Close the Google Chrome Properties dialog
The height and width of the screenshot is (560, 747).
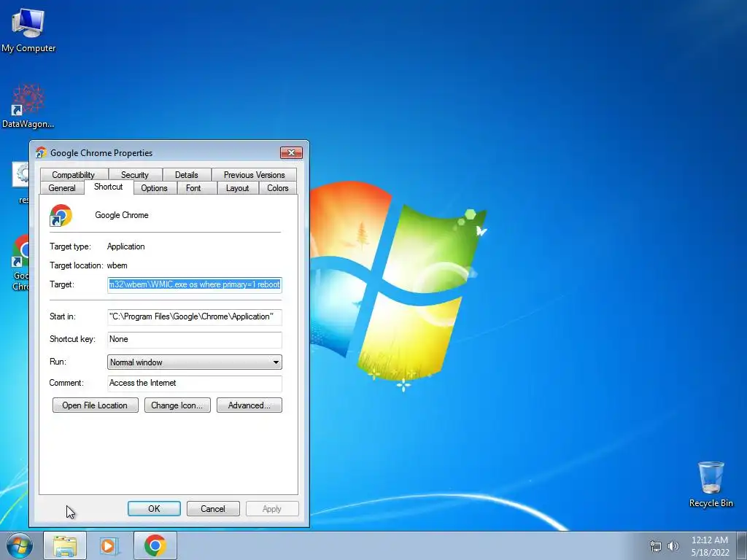[x=291, y=152]
